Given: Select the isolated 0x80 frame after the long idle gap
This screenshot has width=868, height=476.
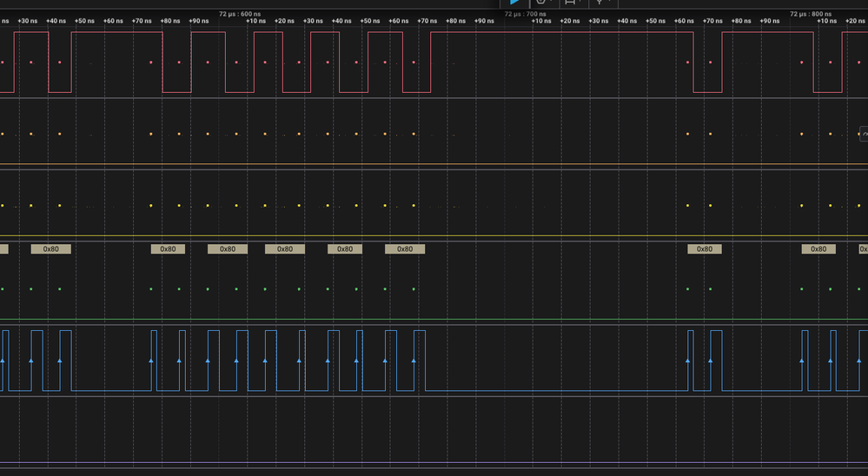Looking at the screenshot, I should click(705, 248).
